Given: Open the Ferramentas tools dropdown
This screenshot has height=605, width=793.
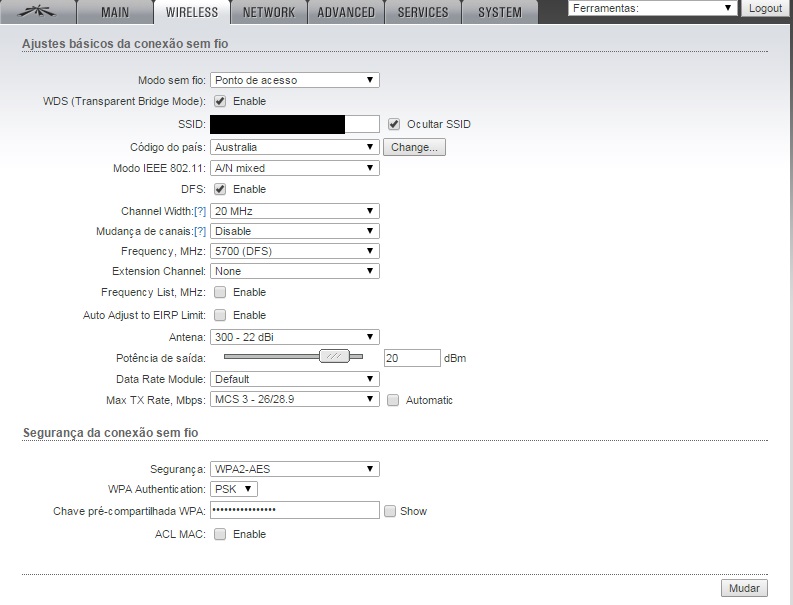Looking at the screenshot, I should pyautogui.click(x=652, y=8).
